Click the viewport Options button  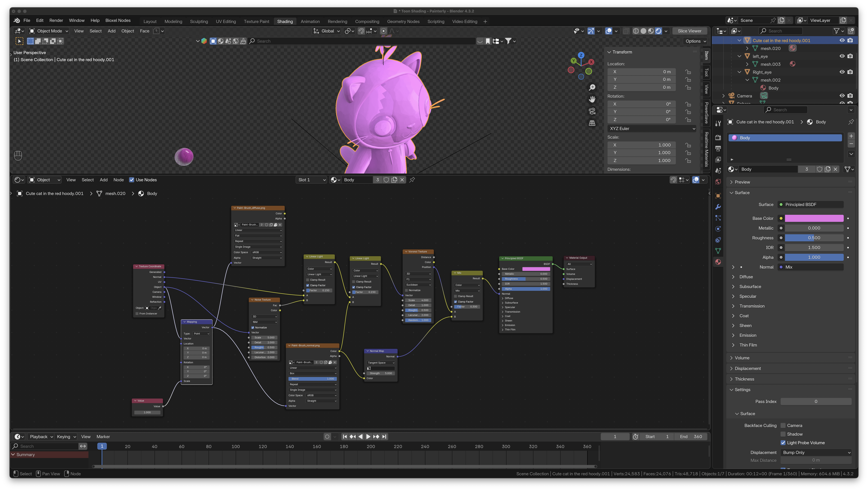click(x=695, y=41)
